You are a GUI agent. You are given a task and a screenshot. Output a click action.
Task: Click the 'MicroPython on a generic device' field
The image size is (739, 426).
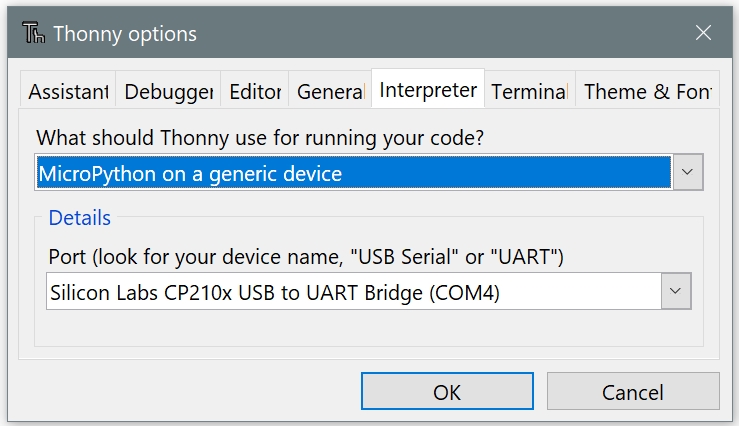click(x=354, y=172)
